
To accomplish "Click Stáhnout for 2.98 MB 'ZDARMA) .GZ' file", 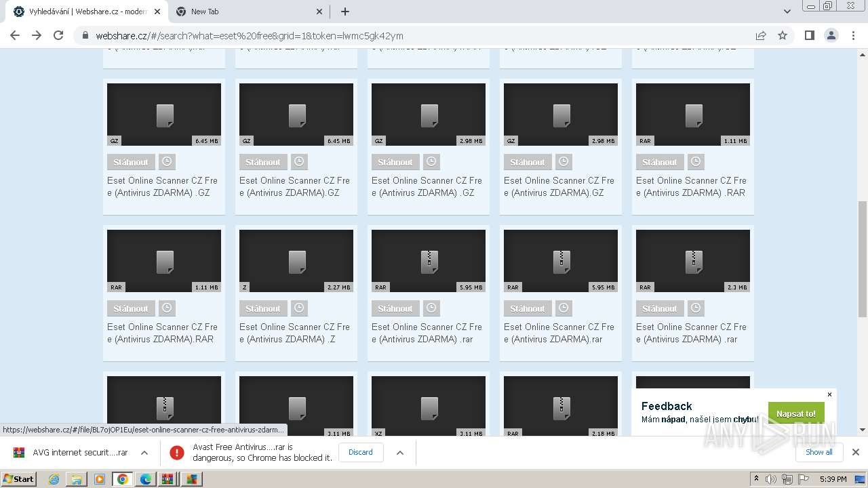I will pos(395,162).
